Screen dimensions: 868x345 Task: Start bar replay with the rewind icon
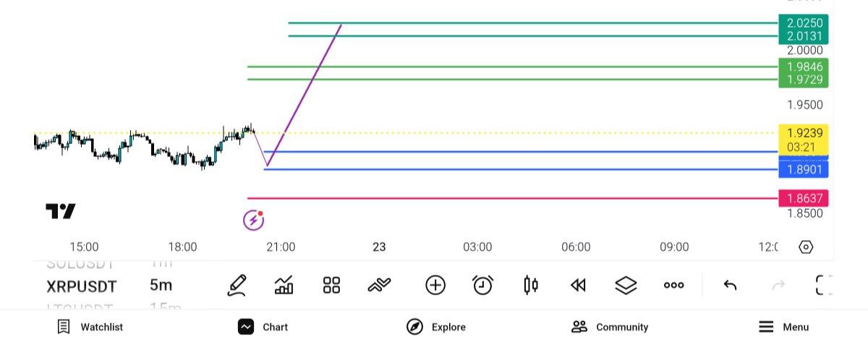(578, 286)
